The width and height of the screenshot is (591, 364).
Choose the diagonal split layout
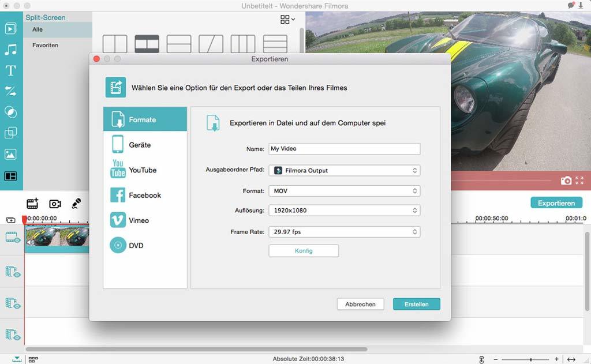point(211,44)
